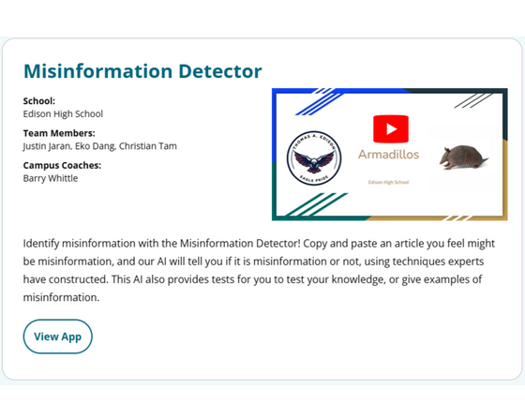Click team member names 'Justin Jaran, Eko Dang, Christian Tam'
525x420 pixels.
pyautogui.click(x=99, y=146)
